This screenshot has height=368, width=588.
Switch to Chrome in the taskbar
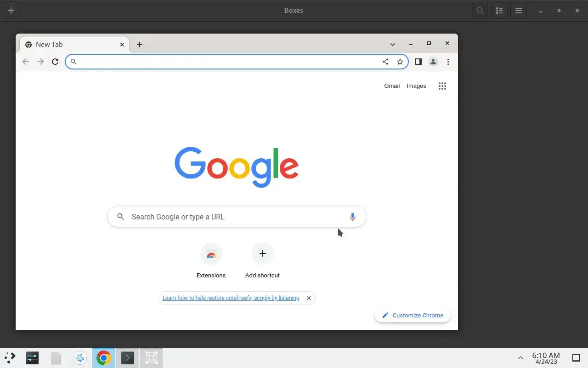[x=104, y=357]
